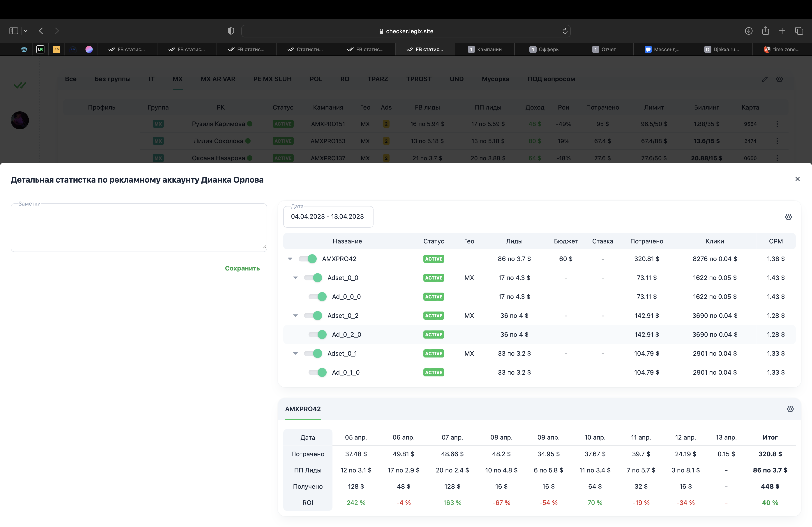Image resolution: width=812 pixels, height=527 pixels.
Task: Open a new browser tab with plus icon
Action: [782, 31]
